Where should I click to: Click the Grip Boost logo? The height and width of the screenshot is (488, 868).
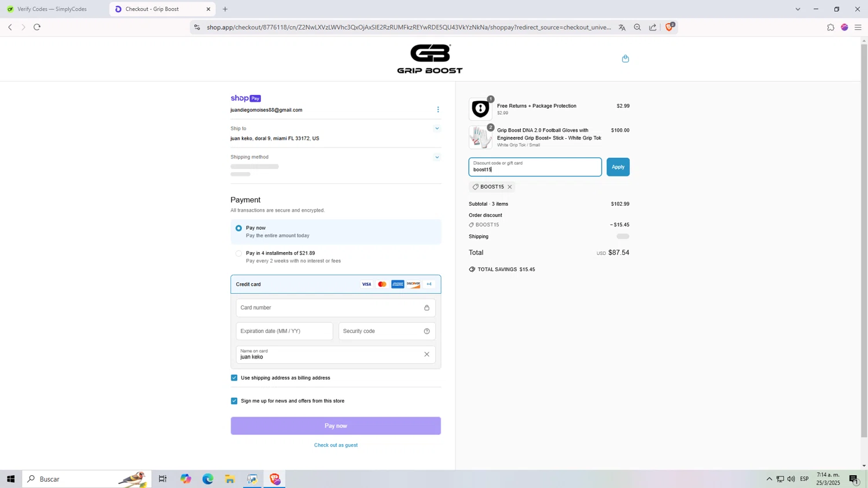coord(430,58)
